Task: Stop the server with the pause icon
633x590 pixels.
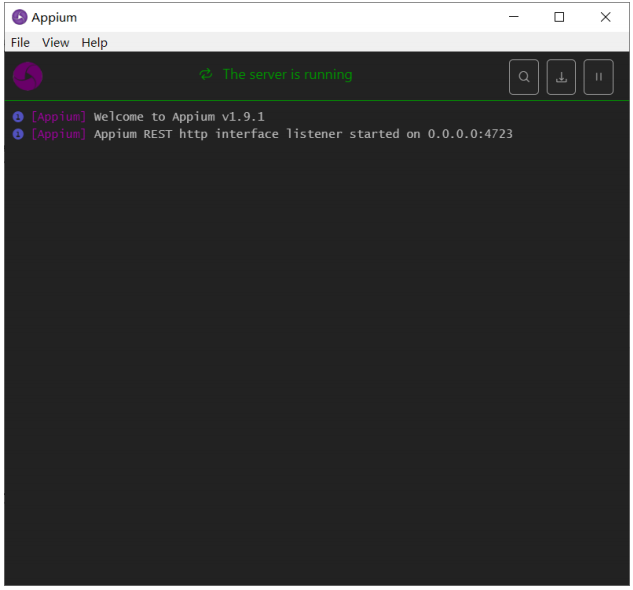Action: coord(598,77)
